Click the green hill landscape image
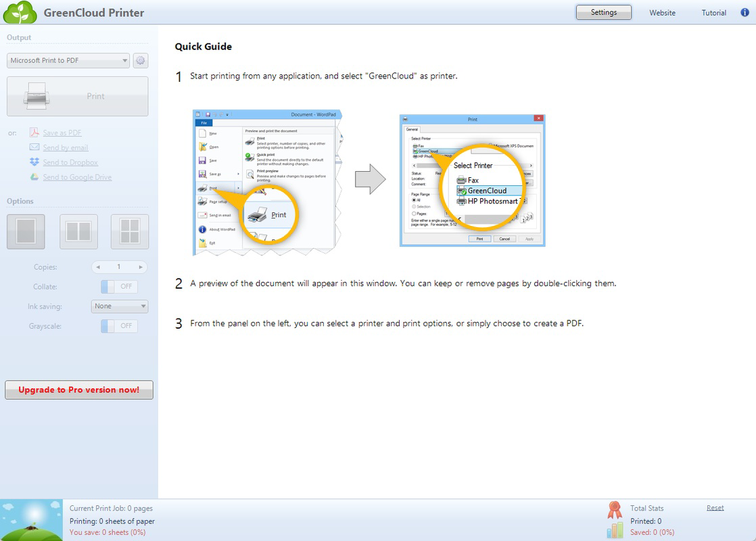756x541 pixels. tap(31, 520)
